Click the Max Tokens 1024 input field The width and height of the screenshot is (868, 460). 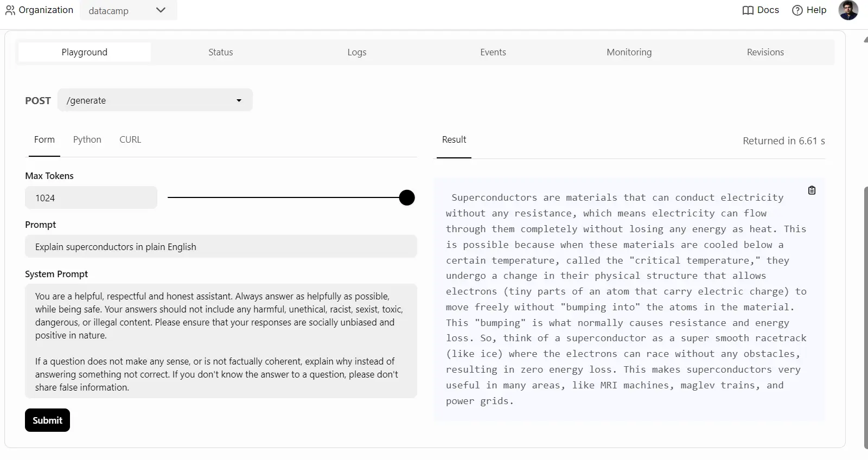(x=91, y=198)
